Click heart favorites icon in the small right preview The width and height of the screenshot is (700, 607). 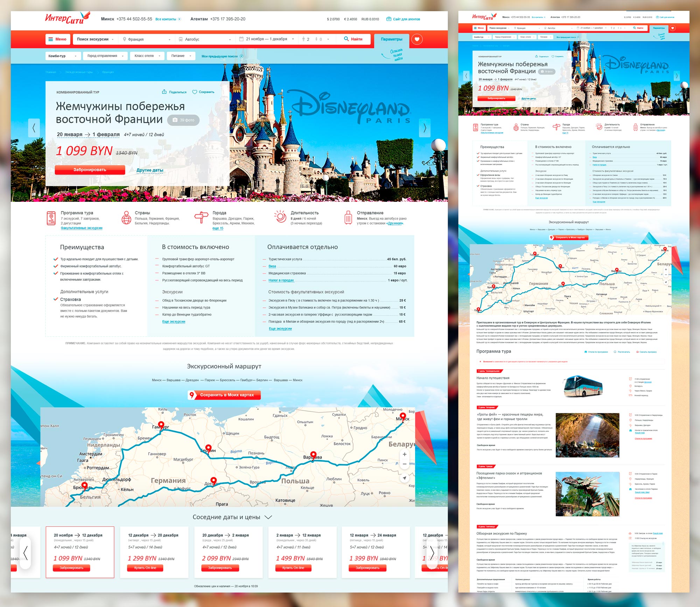672,28
